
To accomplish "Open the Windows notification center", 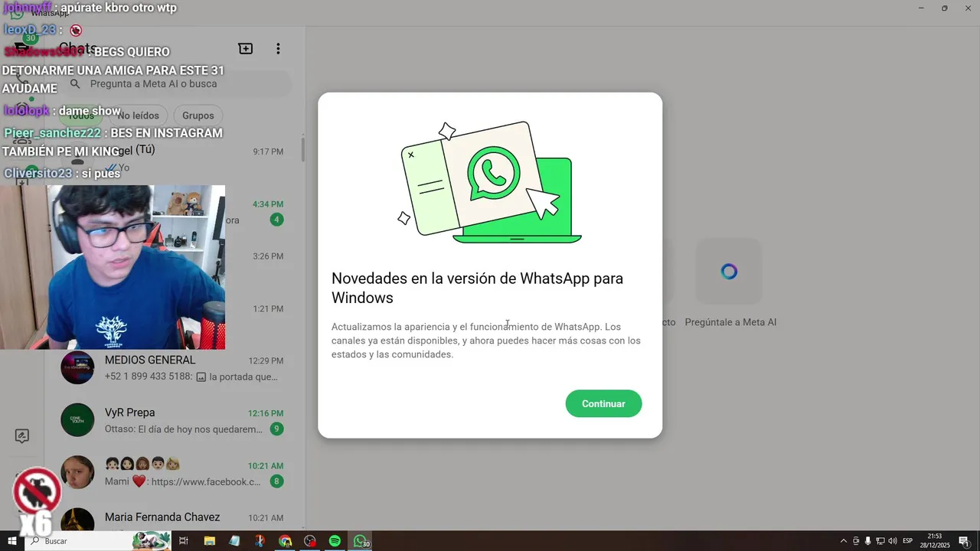I will point(964,541).
